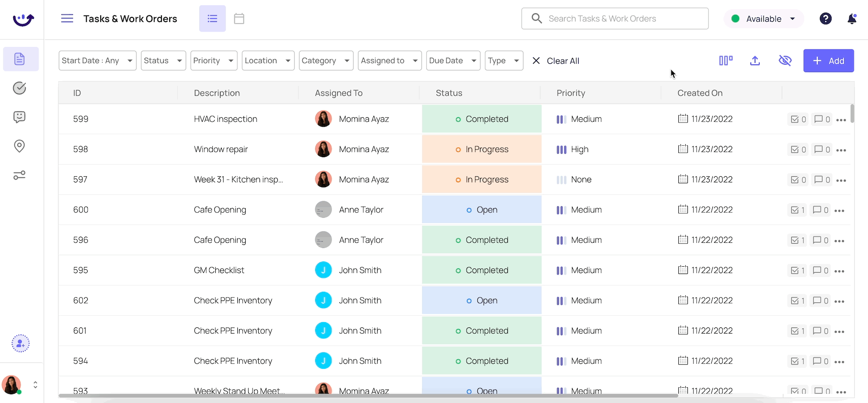Screen dimensions: 868x403
Task: Open Tasks document sidebar icon
Action: coord(20,59)
